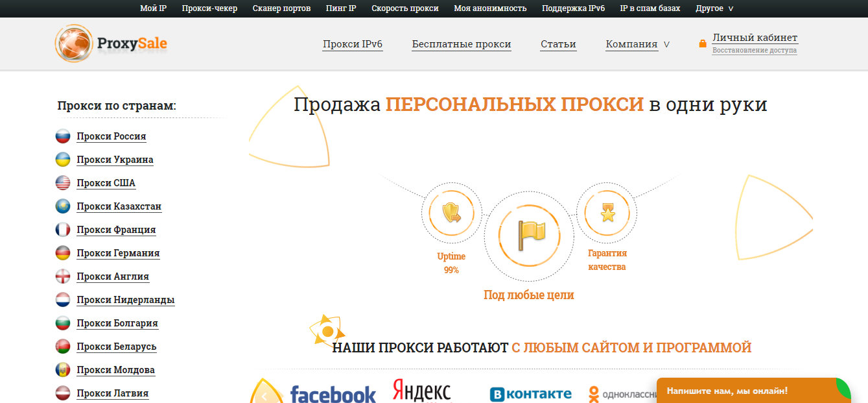Open the online chat widget
Screen dimensions: 868x403
point(752,391)
